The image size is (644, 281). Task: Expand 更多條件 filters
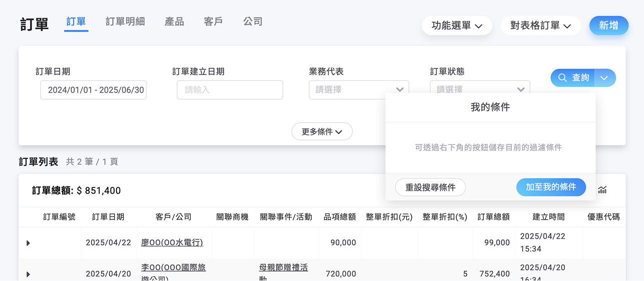(322, 132)
